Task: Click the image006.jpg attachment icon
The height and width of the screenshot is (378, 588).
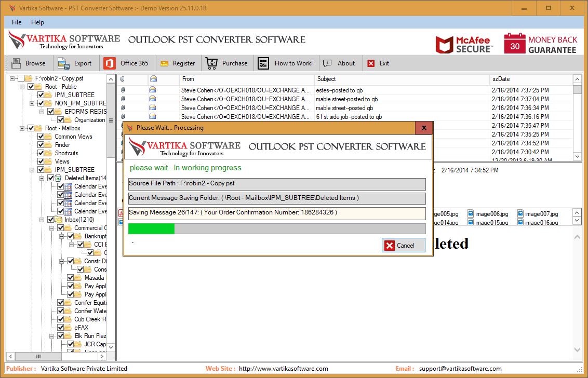Action: point(471,214)
